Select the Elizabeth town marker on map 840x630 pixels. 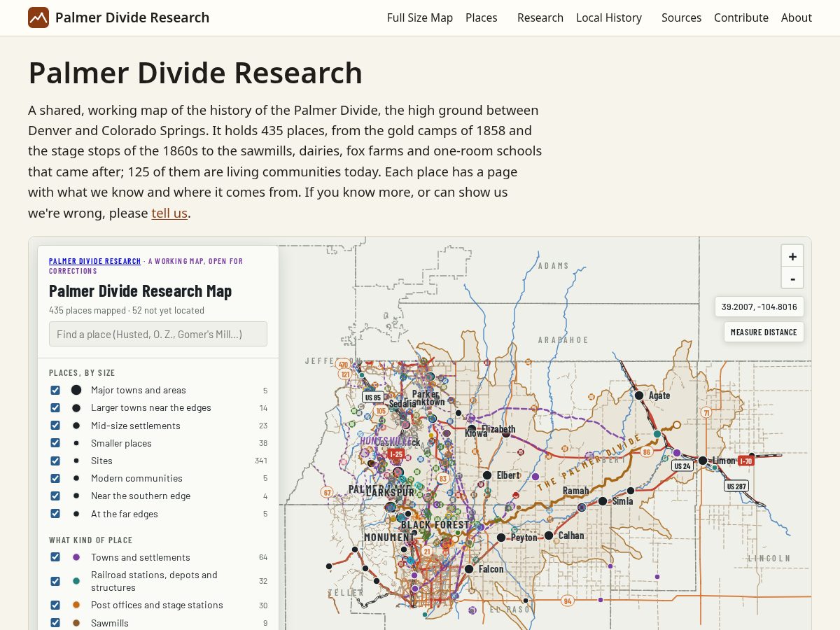(472, 429)
